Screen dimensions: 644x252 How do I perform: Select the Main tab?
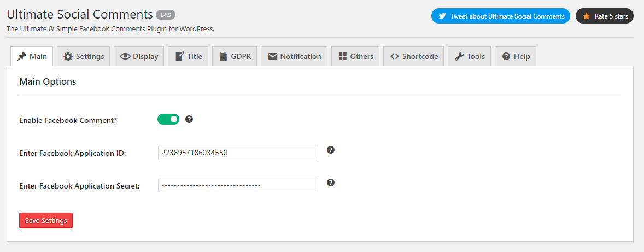(x=32, y=56)
